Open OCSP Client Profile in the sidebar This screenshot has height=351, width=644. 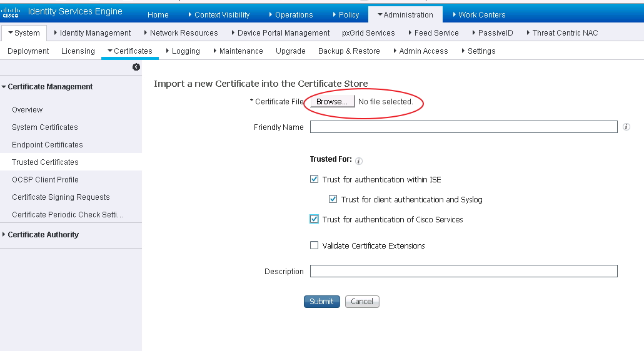(x=45, y=180)
